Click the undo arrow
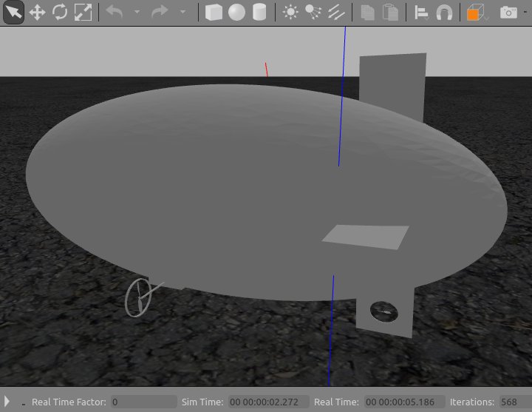The height and width of the screenshot is (412, 532). click(x=115, y=12)
